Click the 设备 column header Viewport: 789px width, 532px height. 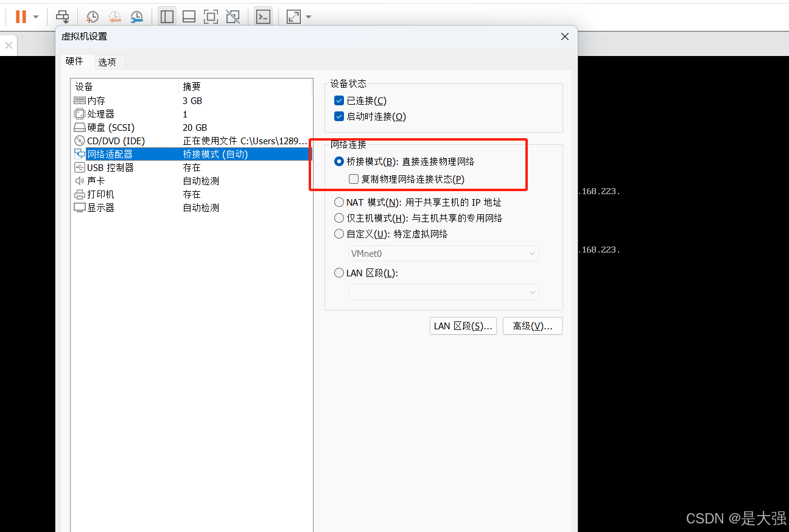point(124,86)
